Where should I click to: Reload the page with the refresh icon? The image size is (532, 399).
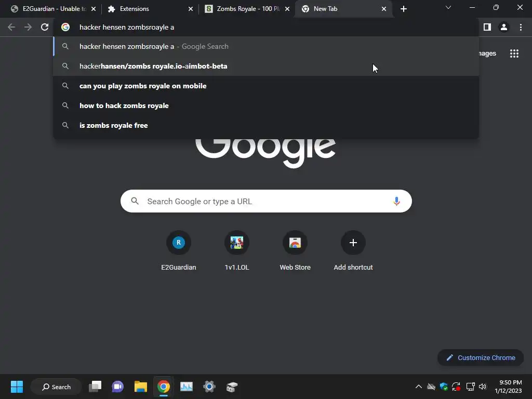pyautogui.click(x=45, y=27)
